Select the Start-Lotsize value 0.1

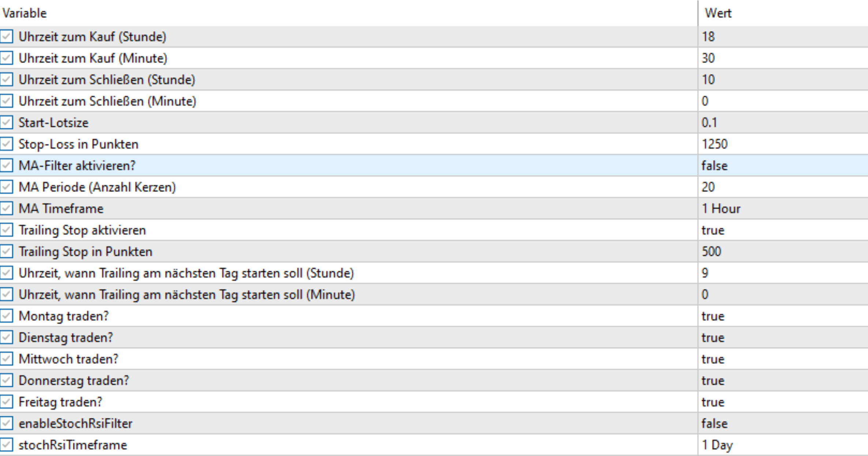709,123
